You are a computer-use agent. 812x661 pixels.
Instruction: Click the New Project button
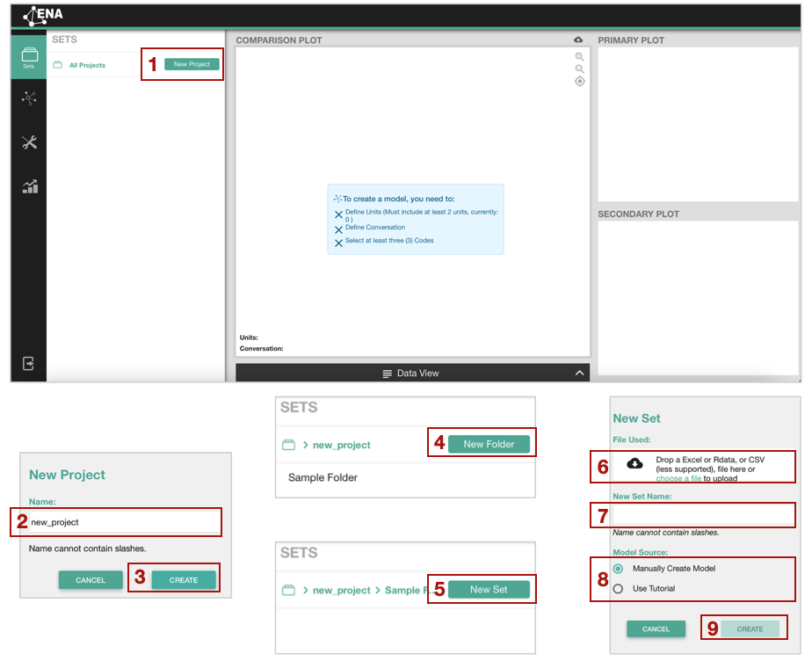click(192, 64)
